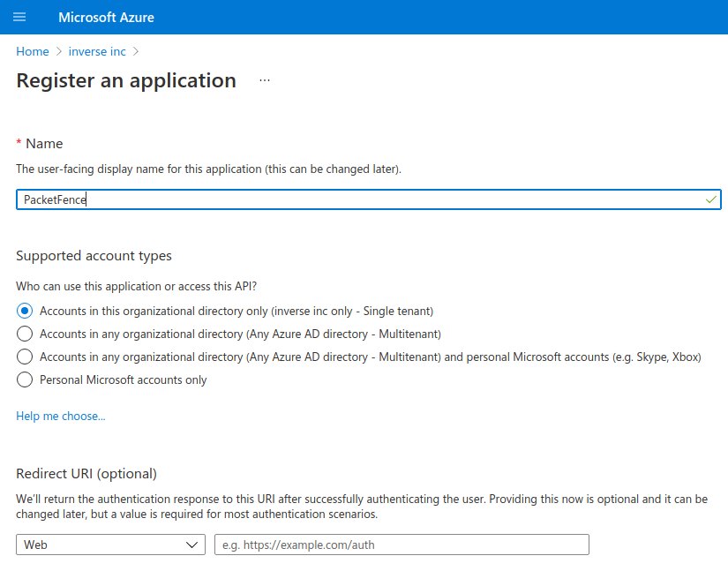Open the ellipsis menu beside Register an application

pyautogui.click(x=263, y=80)
